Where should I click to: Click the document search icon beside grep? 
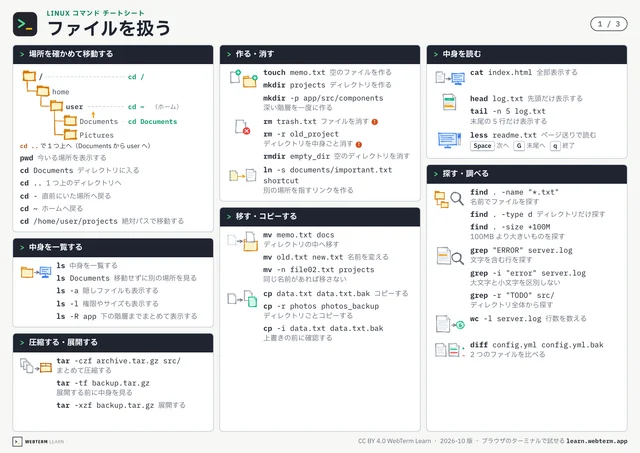pyautogui.click(x=450, y=256)
